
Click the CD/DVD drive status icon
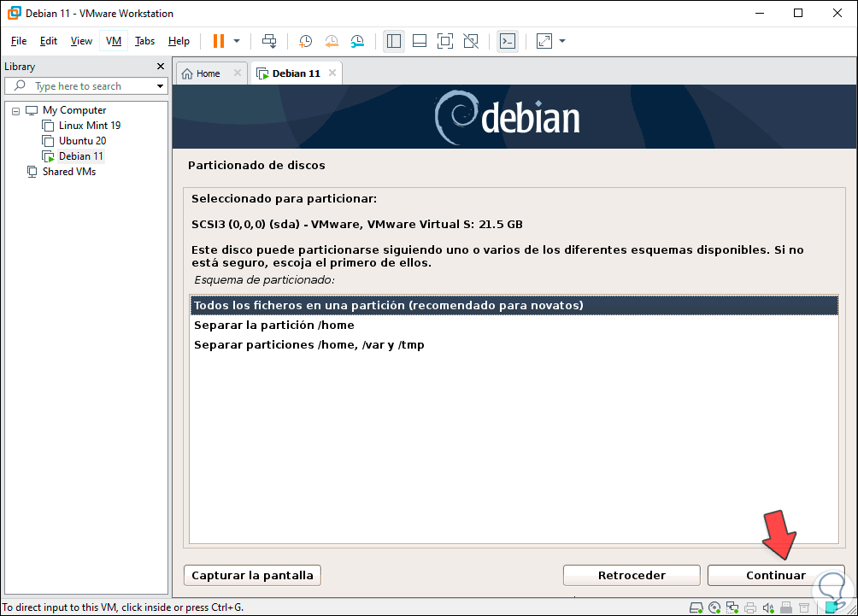point(714,607)
